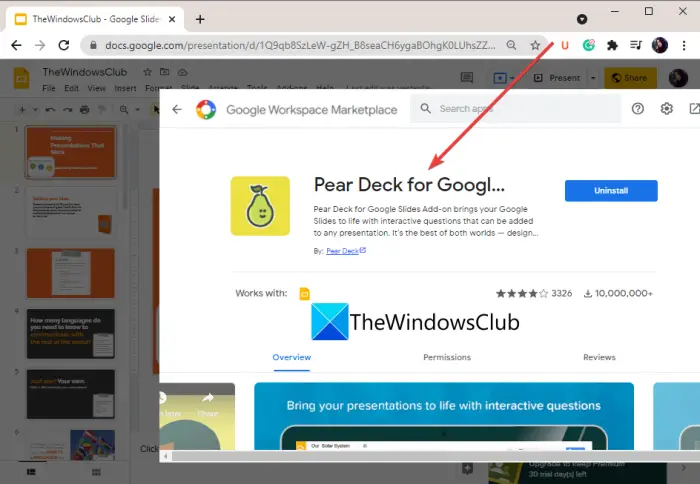
Task: Click the star rating 3326
Action: pyautogui.click(x=534, y=293)
